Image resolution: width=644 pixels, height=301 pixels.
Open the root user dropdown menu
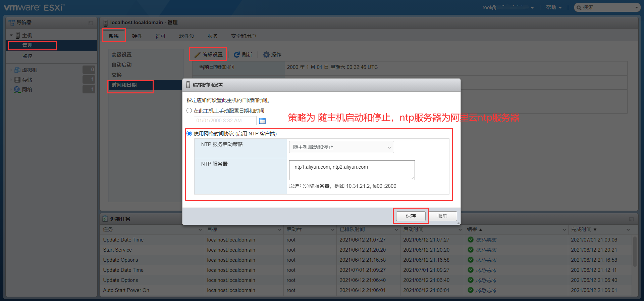coord(508,7)
